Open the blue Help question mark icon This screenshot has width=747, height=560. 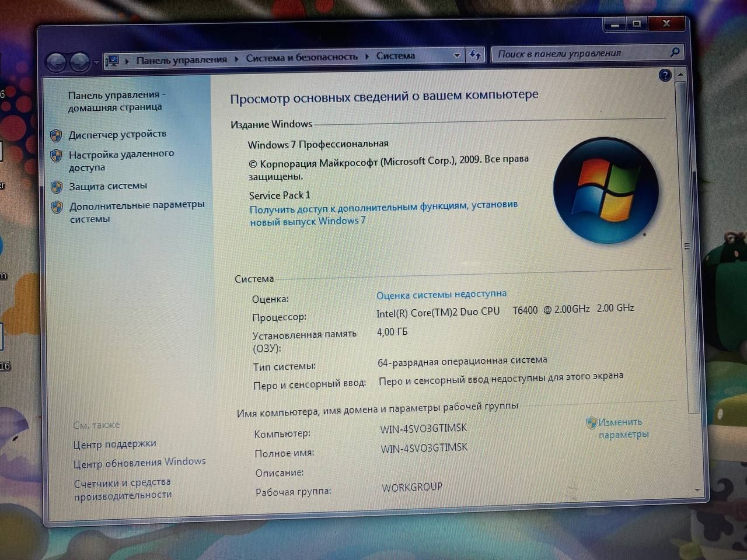[665, 75]
